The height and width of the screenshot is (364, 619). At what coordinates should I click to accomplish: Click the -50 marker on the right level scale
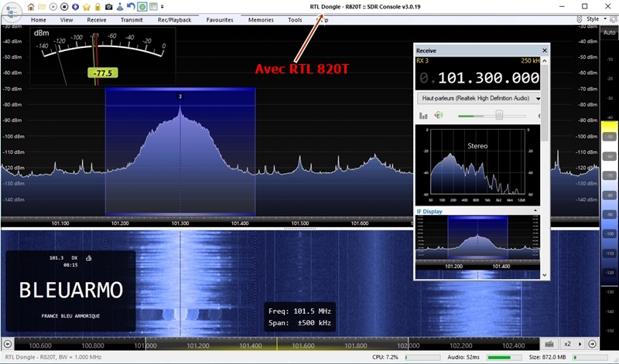pos(610,137)
